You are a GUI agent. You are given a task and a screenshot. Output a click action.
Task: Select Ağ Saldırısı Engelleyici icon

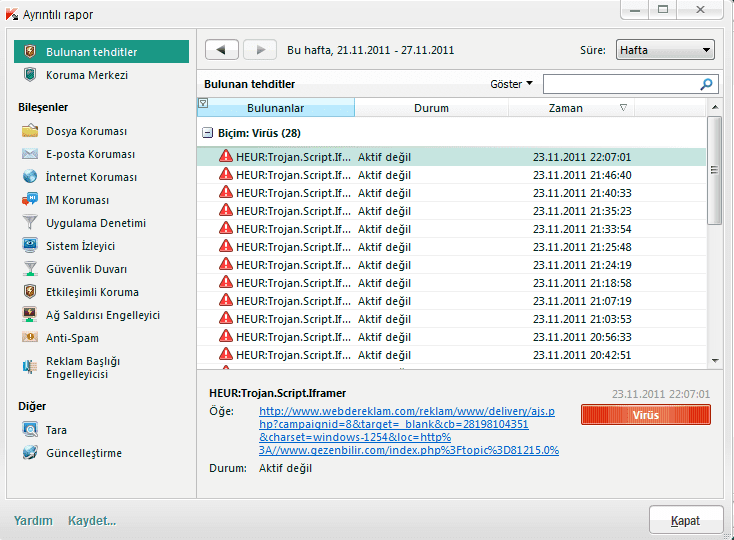click(x=29, y=315)
